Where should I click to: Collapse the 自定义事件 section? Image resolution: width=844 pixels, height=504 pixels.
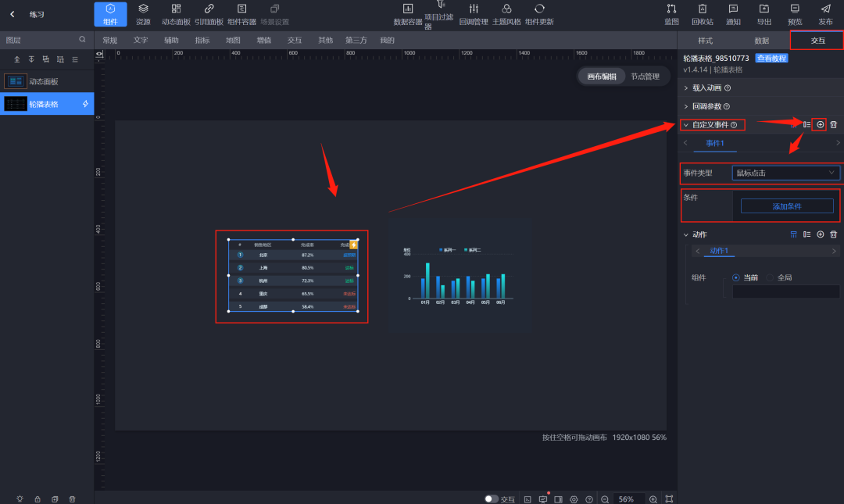[x=686, y=125]
